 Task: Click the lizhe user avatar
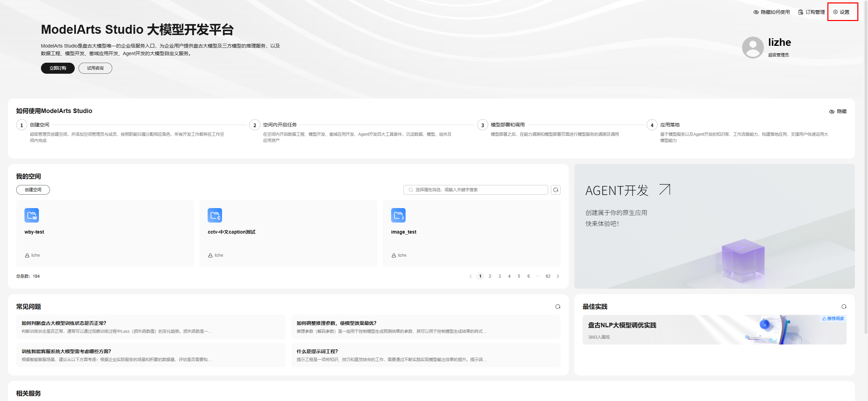coord(753,48)
